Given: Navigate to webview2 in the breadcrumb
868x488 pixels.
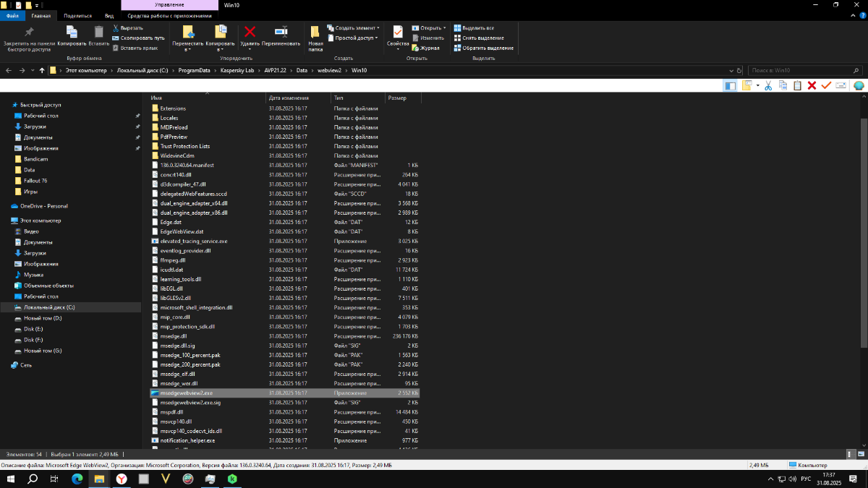Looking at the screenshot, I should point(328,70).
